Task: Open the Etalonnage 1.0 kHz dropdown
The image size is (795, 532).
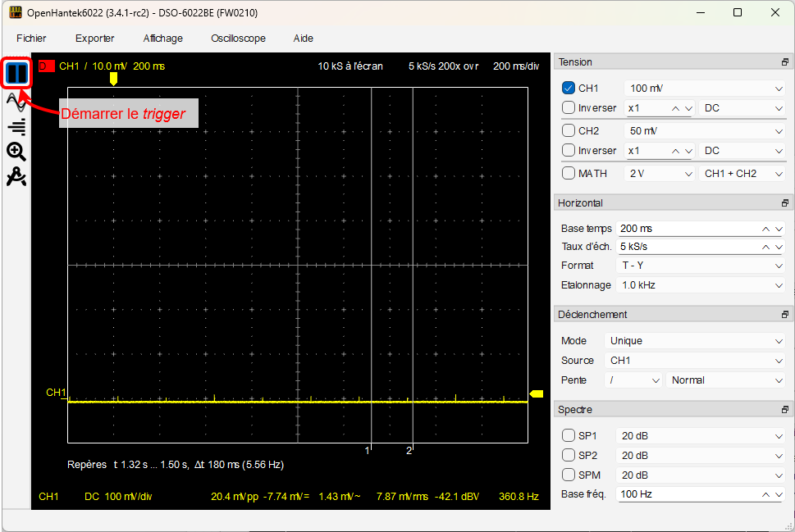Action: coord(701,285)
